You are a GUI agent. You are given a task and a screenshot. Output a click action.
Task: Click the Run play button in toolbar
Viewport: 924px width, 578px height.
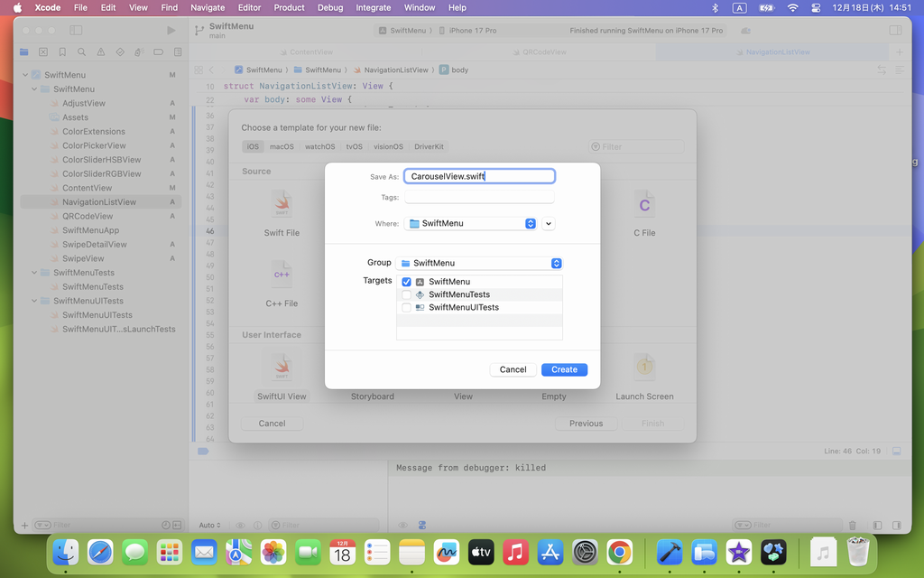coord(171,30)
